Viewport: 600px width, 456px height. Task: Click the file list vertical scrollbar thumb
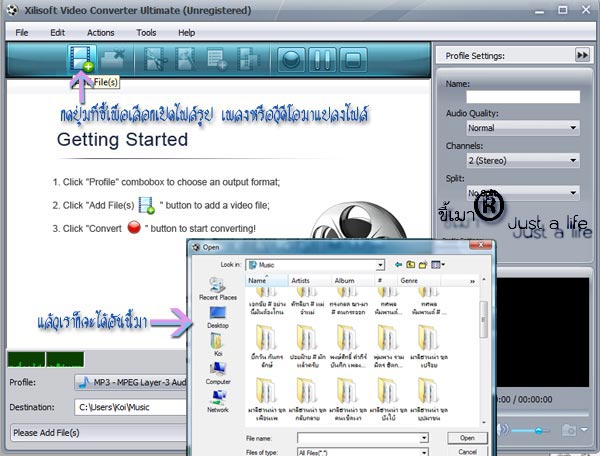click(484, 319)
